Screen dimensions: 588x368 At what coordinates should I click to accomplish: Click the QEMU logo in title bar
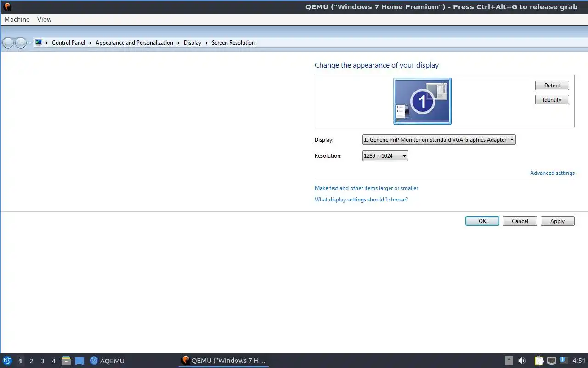(x=7, y=6)
